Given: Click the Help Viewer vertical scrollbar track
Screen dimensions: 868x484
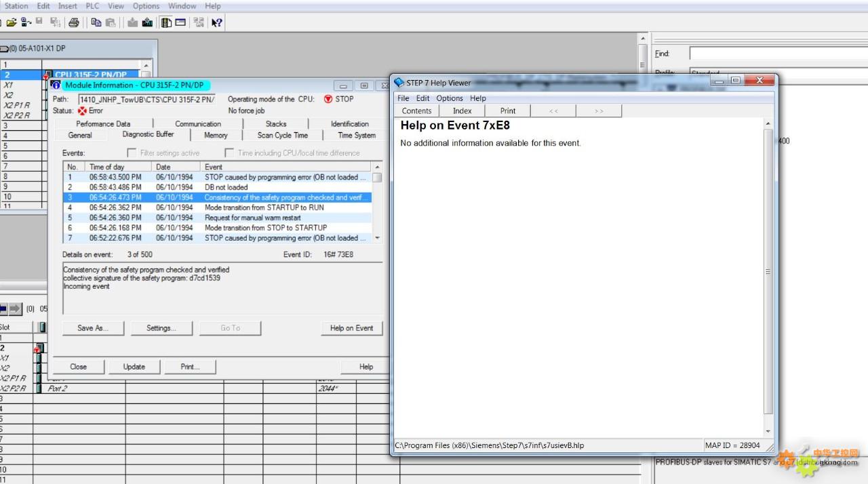Looking at the screenshot, I should pos(768,278).
